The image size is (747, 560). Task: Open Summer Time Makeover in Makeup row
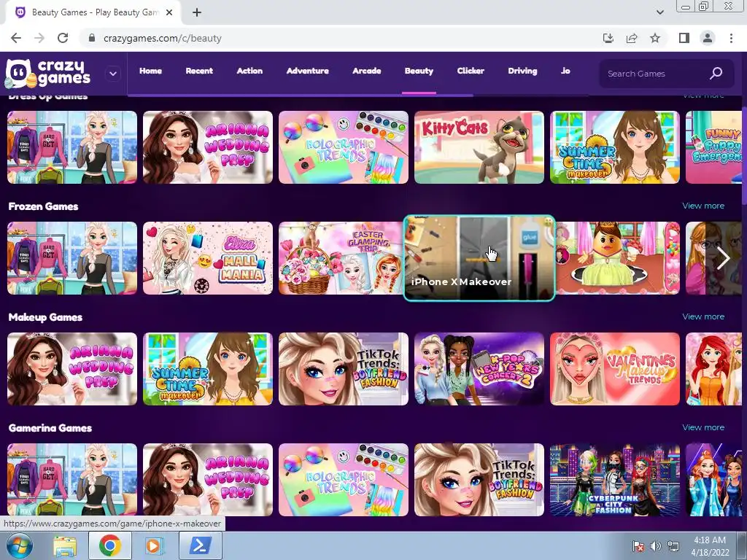point(208,369)
